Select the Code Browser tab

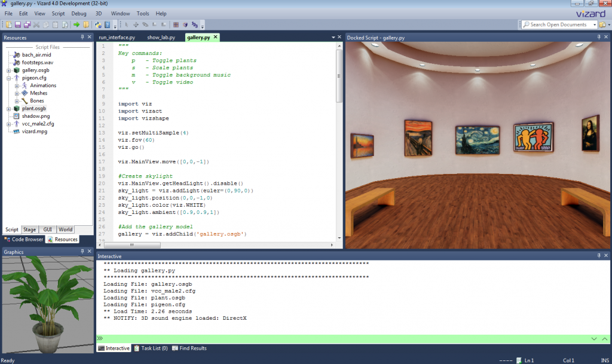click(x=25, y=239)
